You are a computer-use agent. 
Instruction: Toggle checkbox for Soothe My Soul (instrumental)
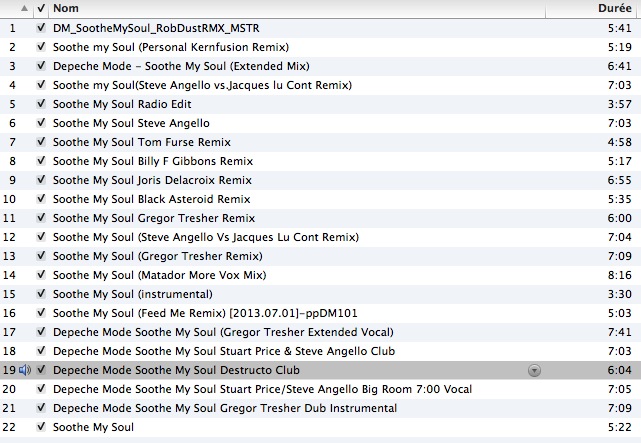point(41,294)
